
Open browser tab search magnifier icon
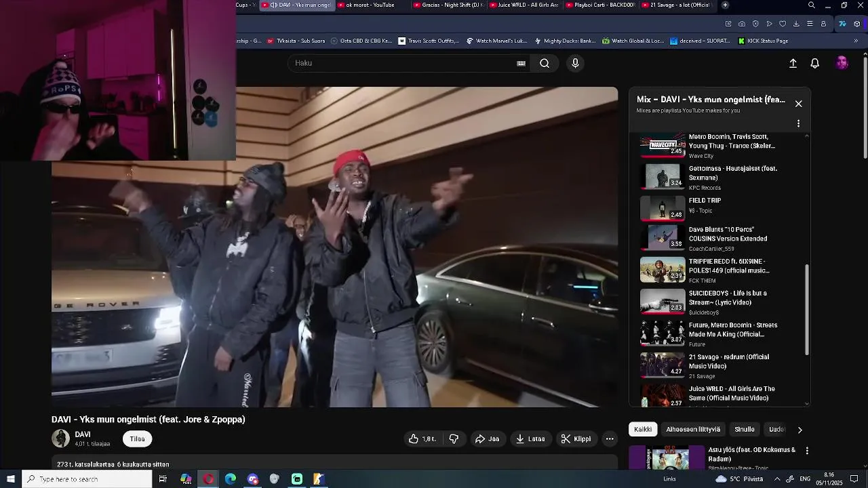point(812,5)
